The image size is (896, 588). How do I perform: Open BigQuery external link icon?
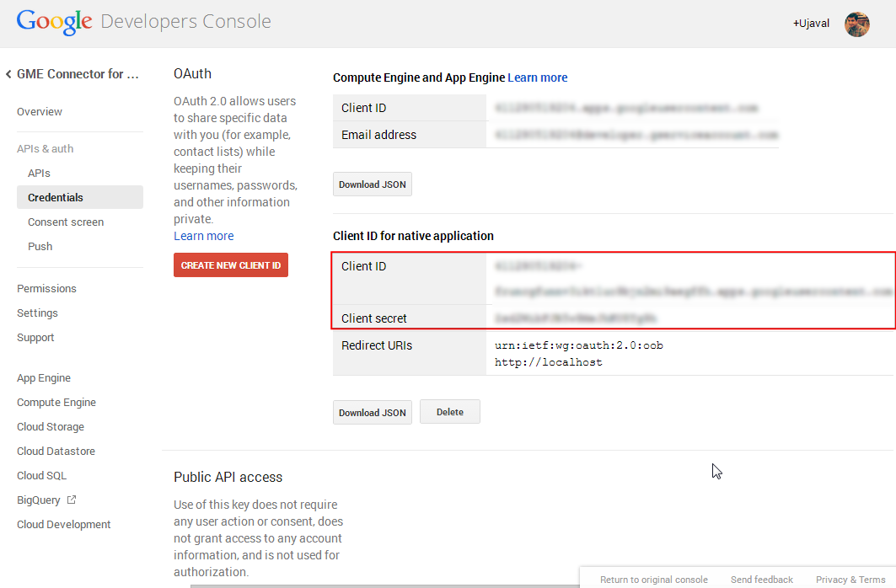(x=72, y=500)
